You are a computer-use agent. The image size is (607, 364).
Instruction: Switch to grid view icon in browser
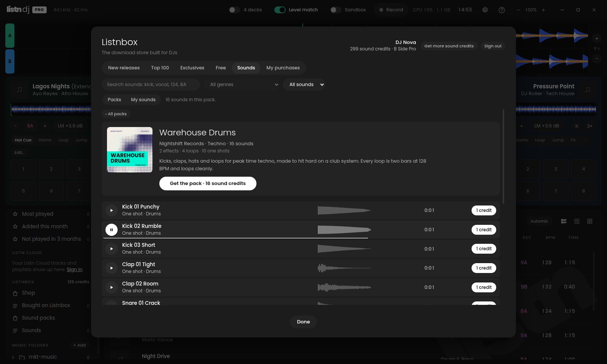590,221
